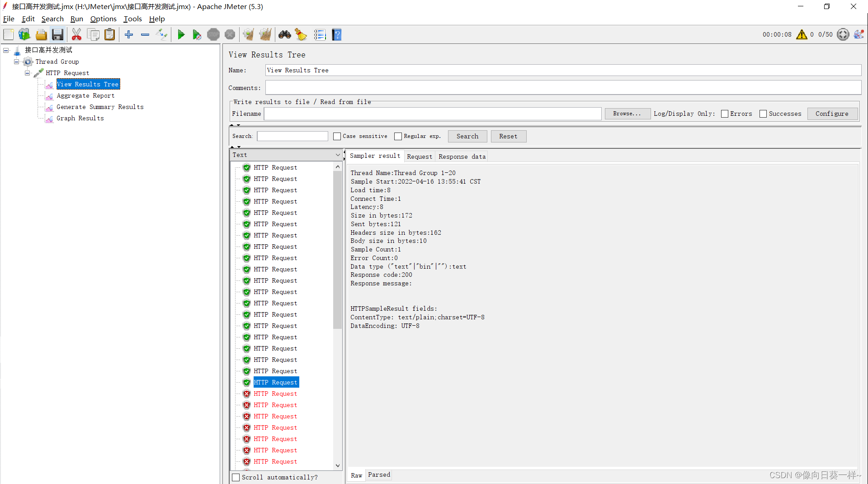Screen dimensions: 868x484
Task: Open the Search menu
Action: coord(52,19)
